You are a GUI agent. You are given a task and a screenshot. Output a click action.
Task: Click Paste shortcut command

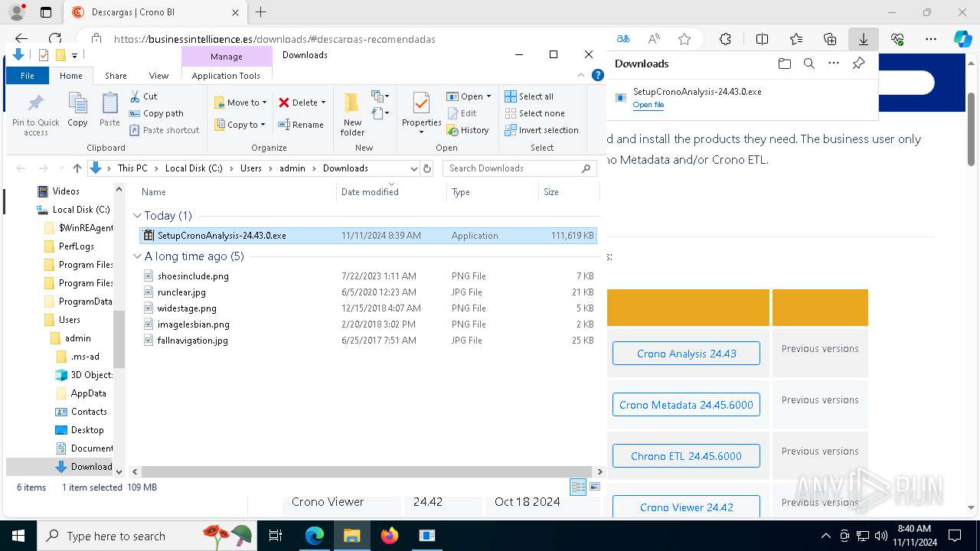point(165,130)
